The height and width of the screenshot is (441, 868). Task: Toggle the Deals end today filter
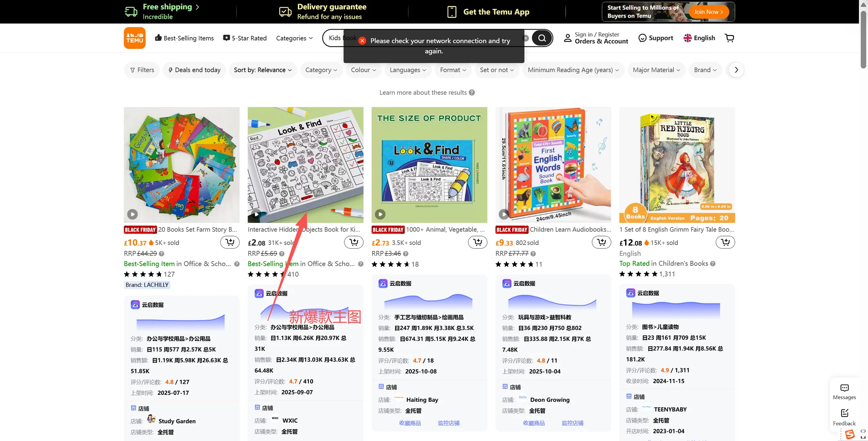point(194,70)
